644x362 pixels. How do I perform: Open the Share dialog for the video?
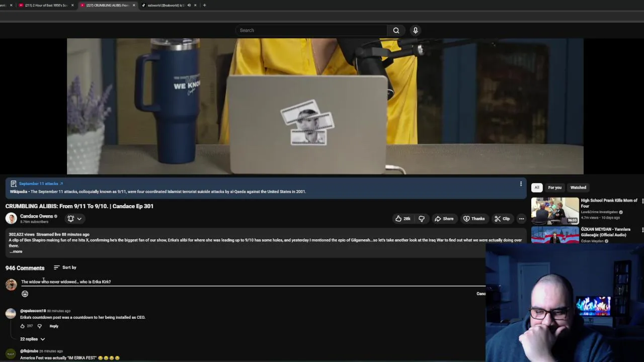coord(444,219)
